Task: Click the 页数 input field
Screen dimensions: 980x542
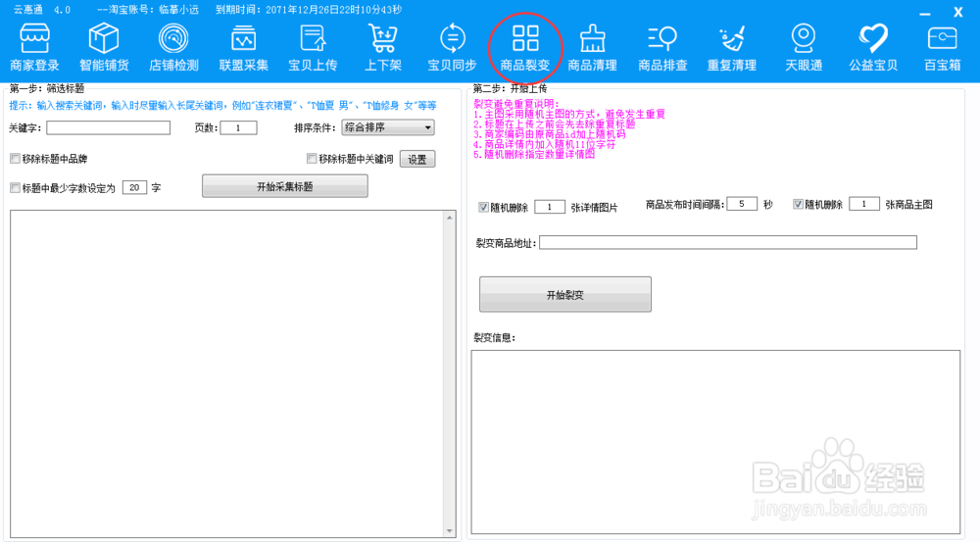Action: [x=237, y=127]
